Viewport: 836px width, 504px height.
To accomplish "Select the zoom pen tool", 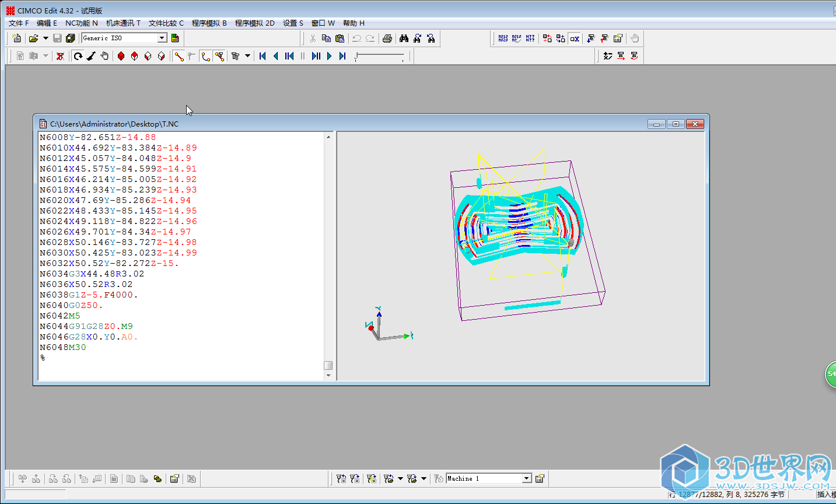I will [91, 56].
